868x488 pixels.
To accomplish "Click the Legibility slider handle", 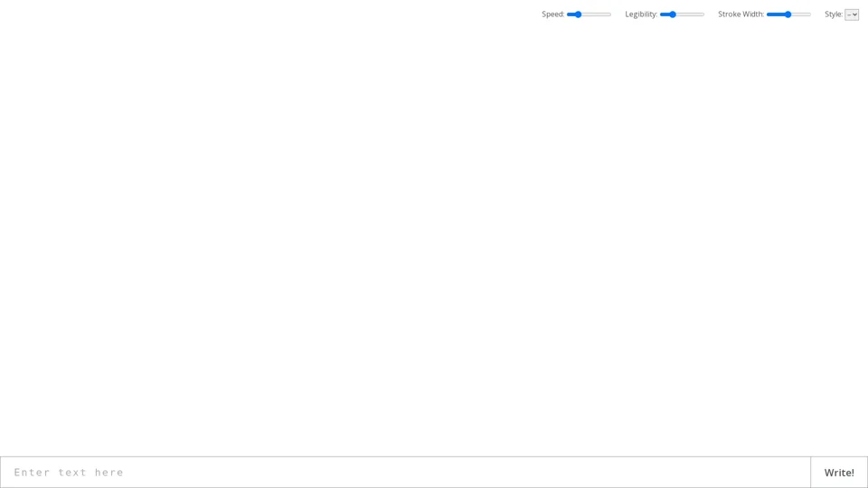I will pyautogui.click(x=673, y=14).
